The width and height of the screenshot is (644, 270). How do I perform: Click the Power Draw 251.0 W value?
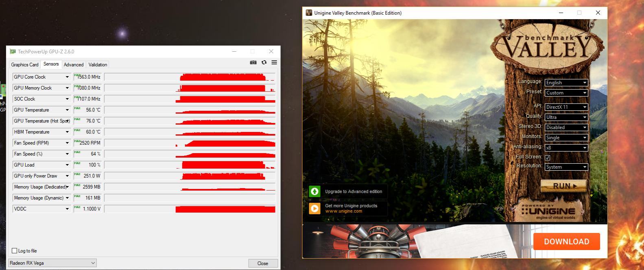tap(87, 176)
